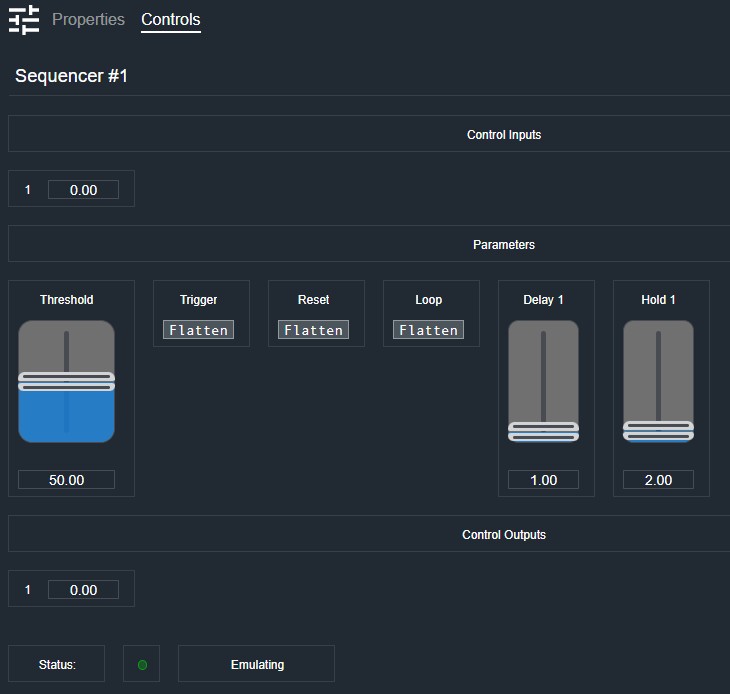Click the Hold 1 value field showing 2.00

(658, 479)
